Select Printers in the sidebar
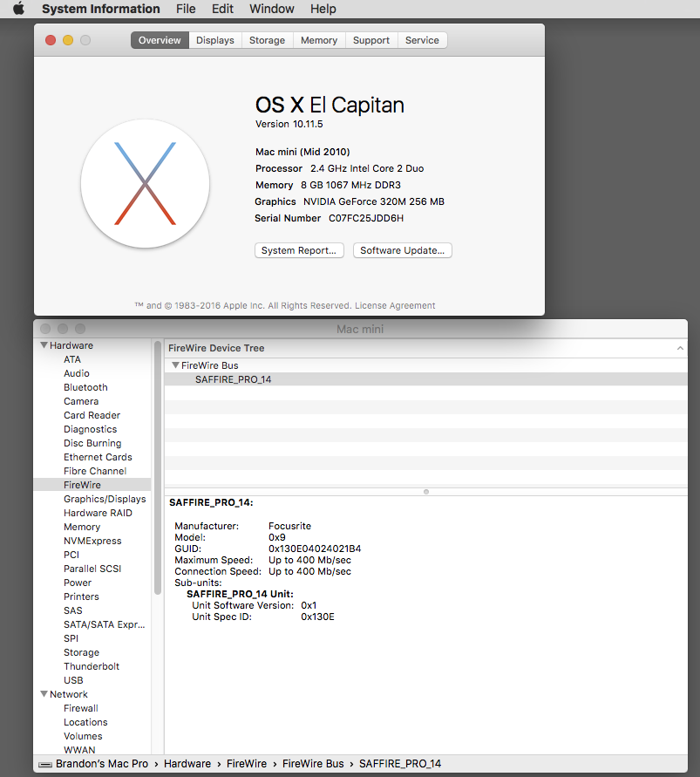700x777 pixels. click(x=81, y=596)
